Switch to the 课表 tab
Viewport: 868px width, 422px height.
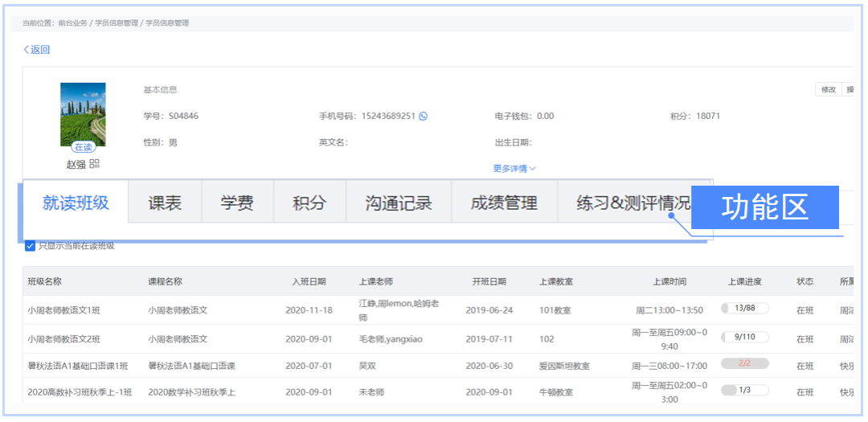[x=165, y=203]
